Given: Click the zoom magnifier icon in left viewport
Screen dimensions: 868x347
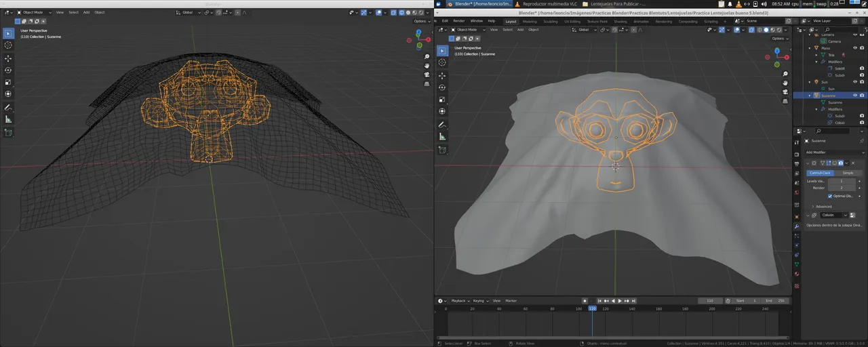Looking at the screenshot, I should tap(427, 58).
